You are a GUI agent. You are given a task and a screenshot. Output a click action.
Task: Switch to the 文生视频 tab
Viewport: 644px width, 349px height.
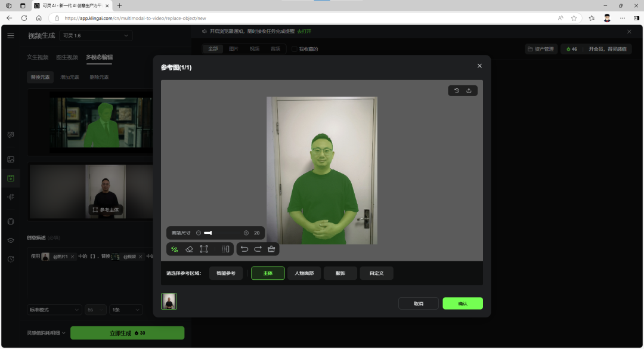tap(38, 57)
